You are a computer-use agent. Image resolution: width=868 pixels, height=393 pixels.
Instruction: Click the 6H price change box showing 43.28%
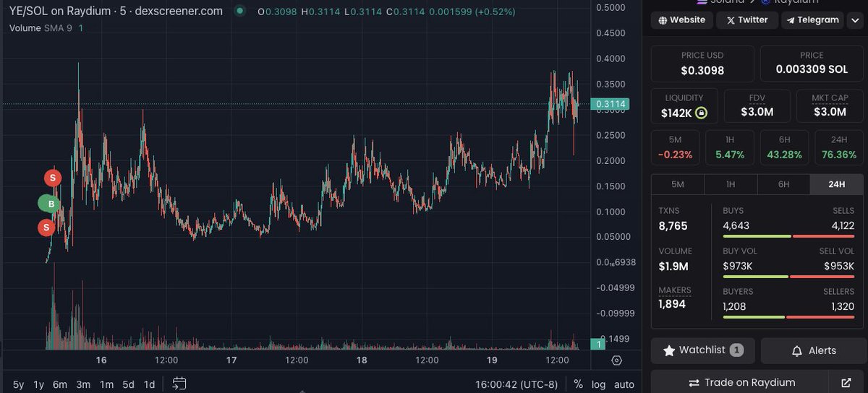[784, 147]
